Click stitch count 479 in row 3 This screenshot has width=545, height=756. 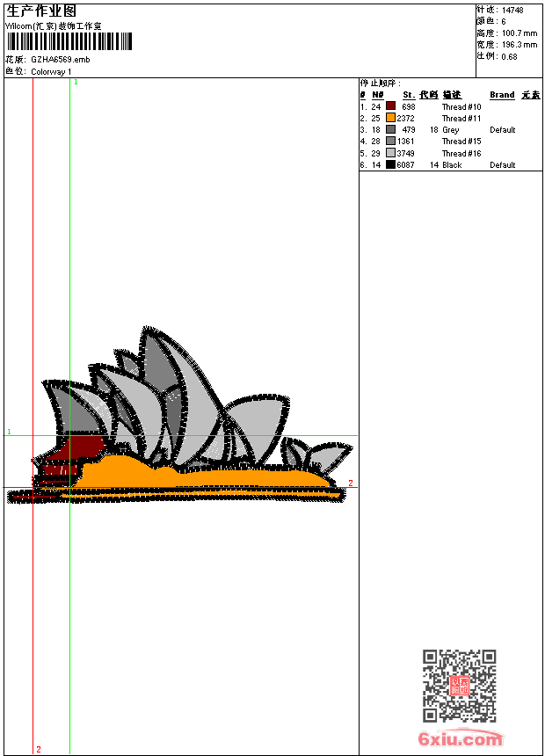coord(409,130)
